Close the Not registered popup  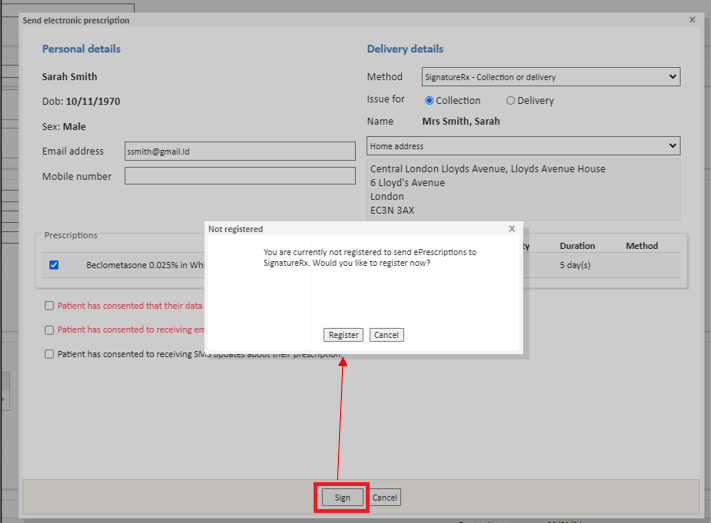(512, 229)
